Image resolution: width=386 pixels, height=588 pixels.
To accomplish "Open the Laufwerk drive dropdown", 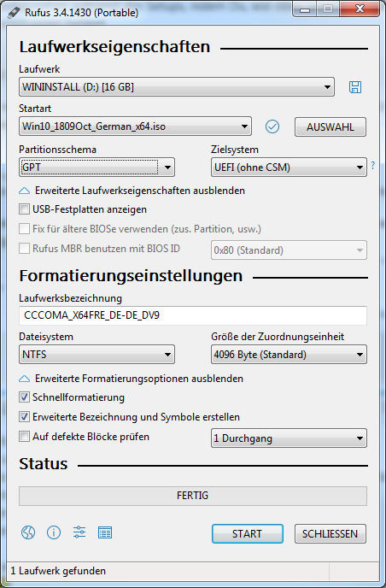I will [177, 87].
